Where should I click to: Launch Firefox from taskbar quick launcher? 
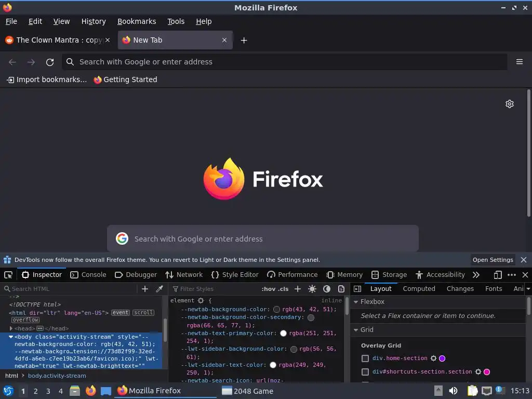90,391
